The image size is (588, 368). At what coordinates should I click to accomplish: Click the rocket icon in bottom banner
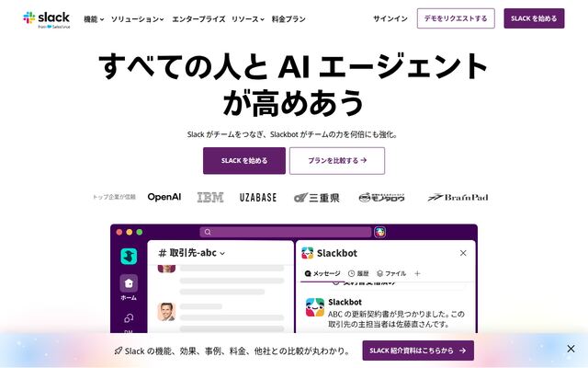tap(119, 351)
